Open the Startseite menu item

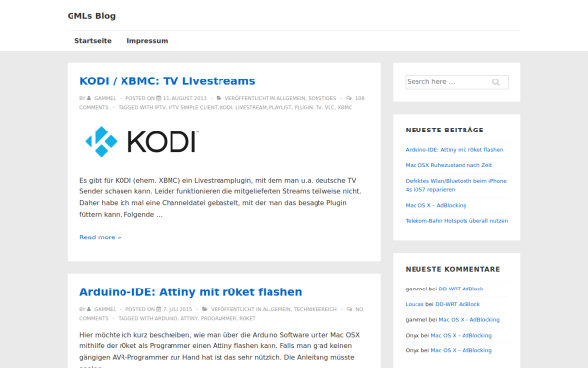point(93,41)
